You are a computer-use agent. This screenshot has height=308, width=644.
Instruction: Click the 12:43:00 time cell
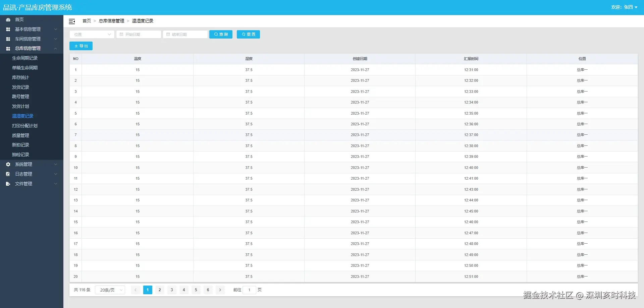471,190
